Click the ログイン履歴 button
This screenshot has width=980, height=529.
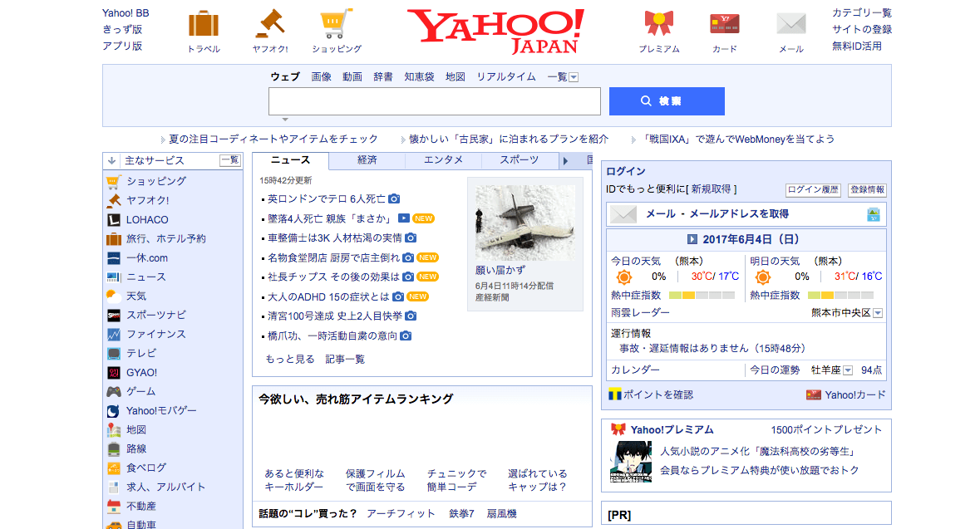click(x=813, y=190)
